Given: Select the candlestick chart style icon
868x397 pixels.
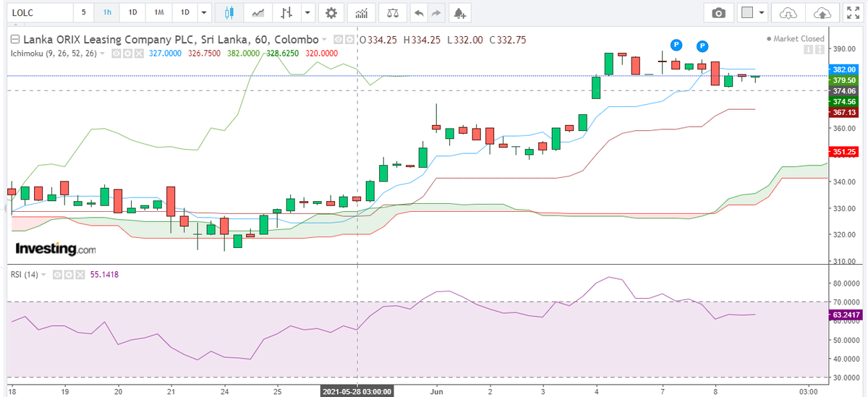Looking at the screenshot, I should click(229, 13).
